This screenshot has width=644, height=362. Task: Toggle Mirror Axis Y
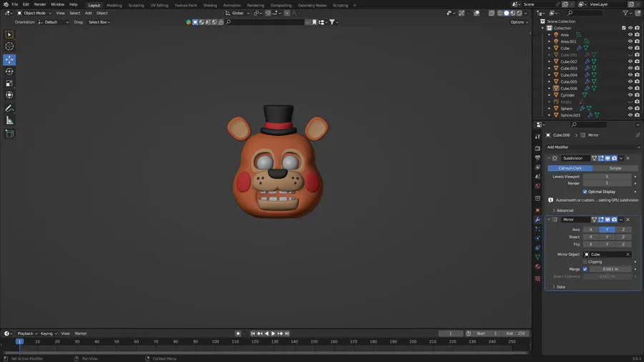point(607,230)
